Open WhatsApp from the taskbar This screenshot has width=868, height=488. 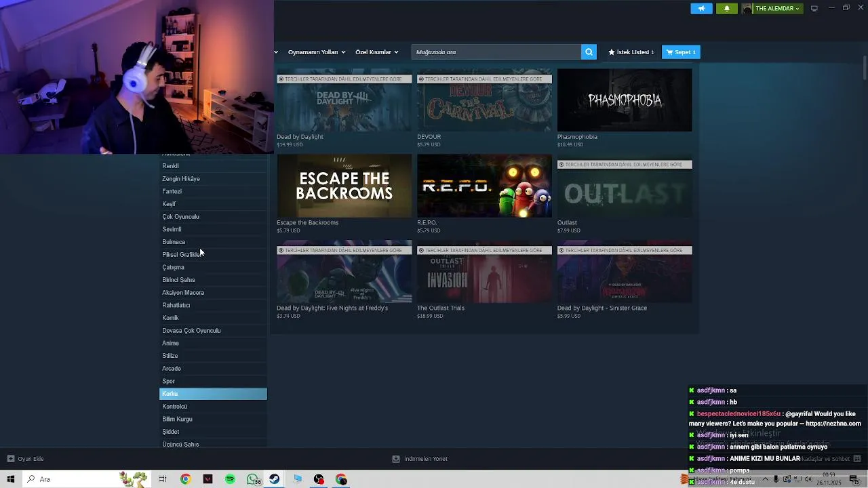click(x=252, y=479)
